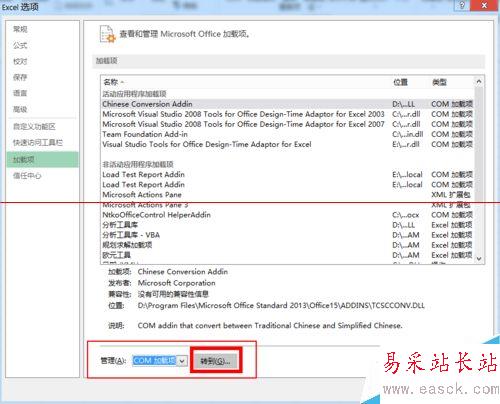
Task: Open the 常规 options category
Action: [20, 29]
